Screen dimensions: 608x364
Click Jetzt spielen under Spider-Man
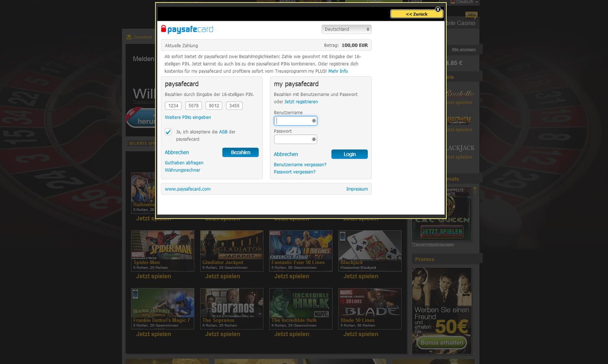[154, 276]
